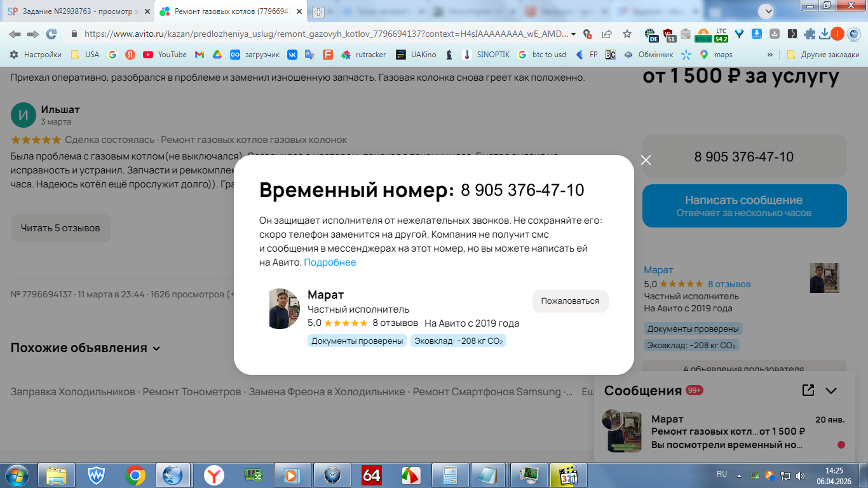Open the clock showing 14:25

[833, 475]
